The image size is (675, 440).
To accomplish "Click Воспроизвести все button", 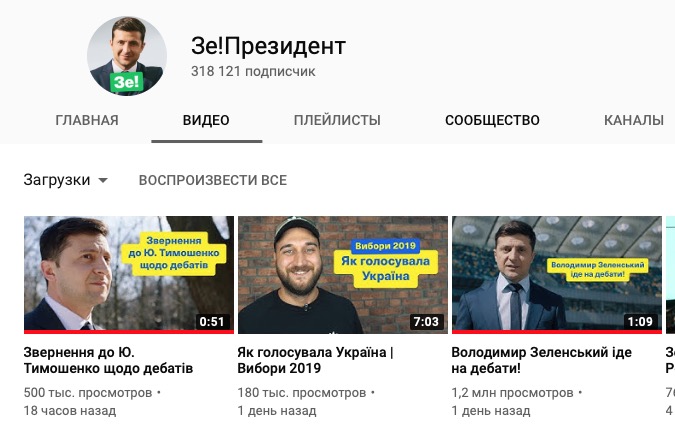I will tap(213, 180).
